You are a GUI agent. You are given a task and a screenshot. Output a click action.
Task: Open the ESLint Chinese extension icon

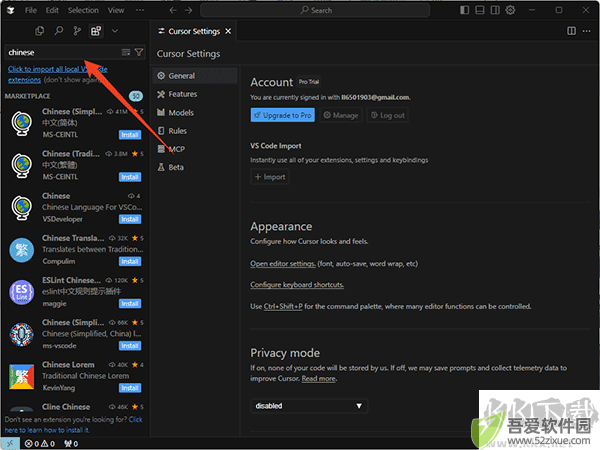coord(22,292)
